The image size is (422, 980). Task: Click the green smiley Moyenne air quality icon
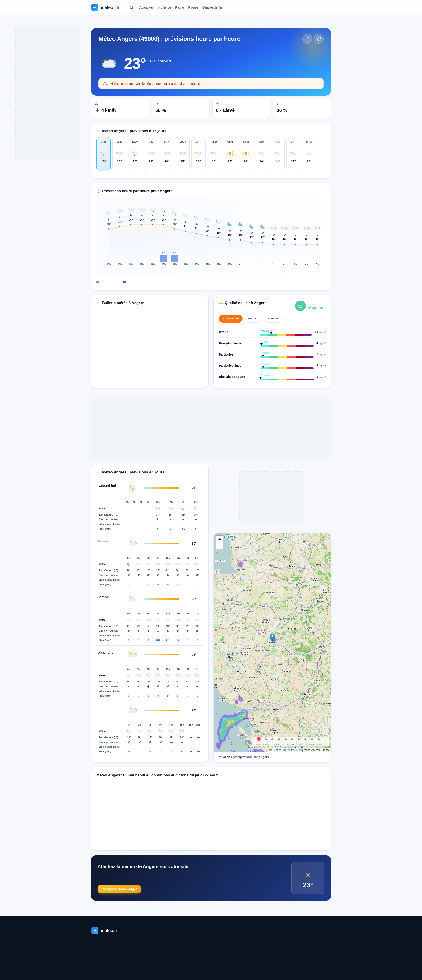tap(300, 306)
